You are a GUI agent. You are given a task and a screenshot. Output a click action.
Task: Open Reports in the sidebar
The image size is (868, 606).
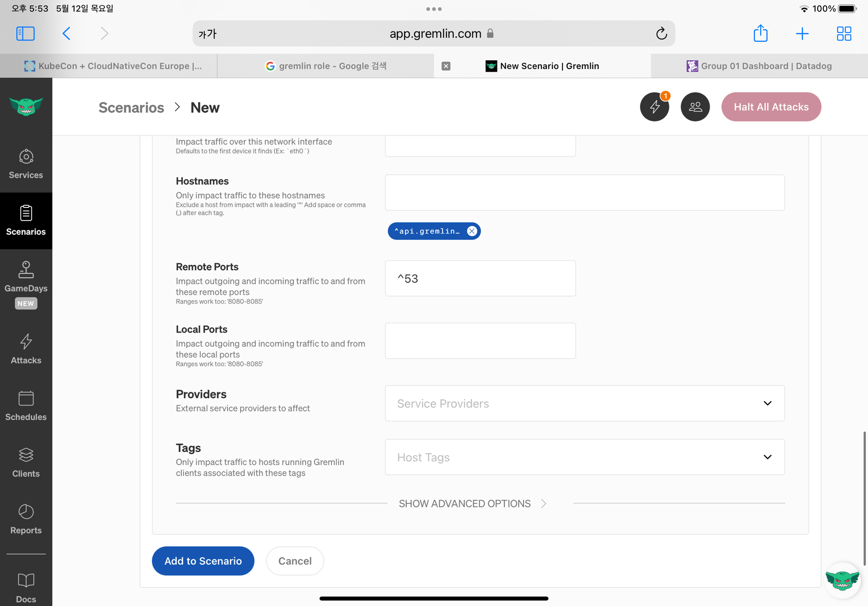click(26, 519)
